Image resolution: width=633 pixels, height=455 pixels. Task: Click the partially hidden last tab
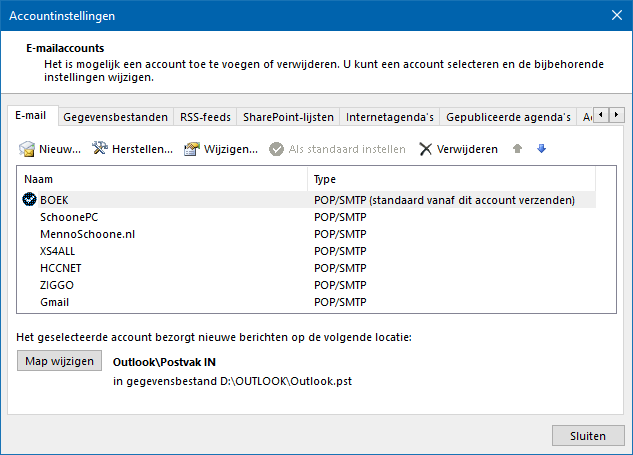pos(587,117)
